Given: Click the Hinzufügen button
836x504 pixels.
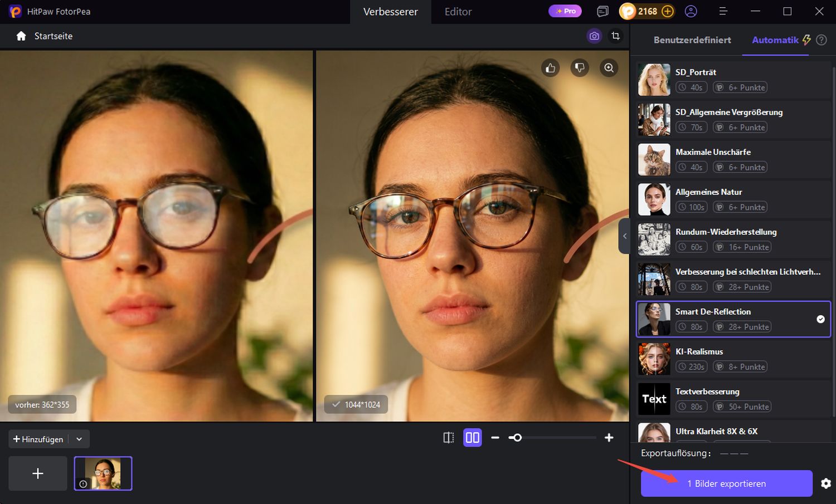Looking at the screenshot, I should point(38,439).
